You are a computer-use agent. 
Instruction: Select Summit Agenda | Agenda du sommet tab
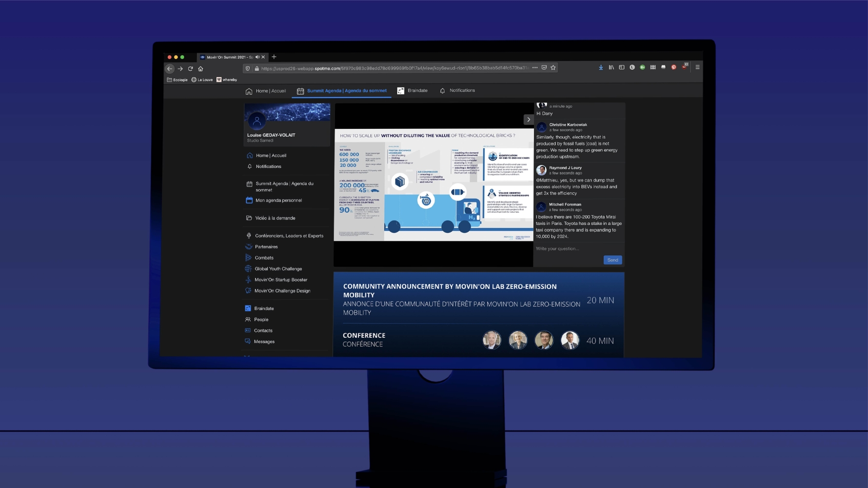click(x=342, y=91)
